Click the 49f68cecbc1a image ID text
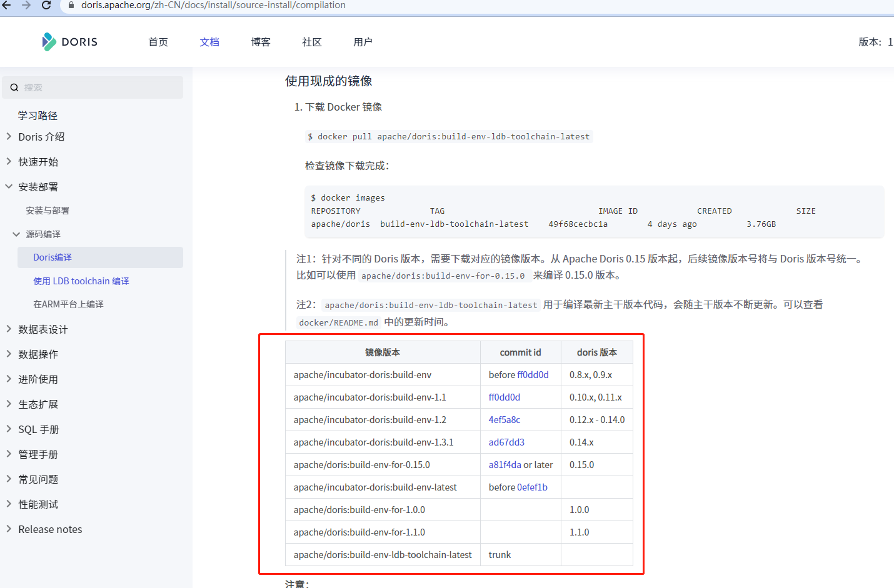The image size is (894, 588). pyautogui.click(x=578, y=224)
